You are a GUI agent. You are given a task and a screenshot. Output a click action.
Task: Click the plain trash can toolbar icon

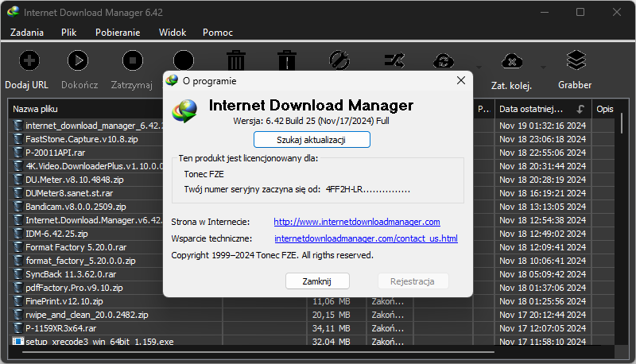pyautogui.click(x=236, y=60)
